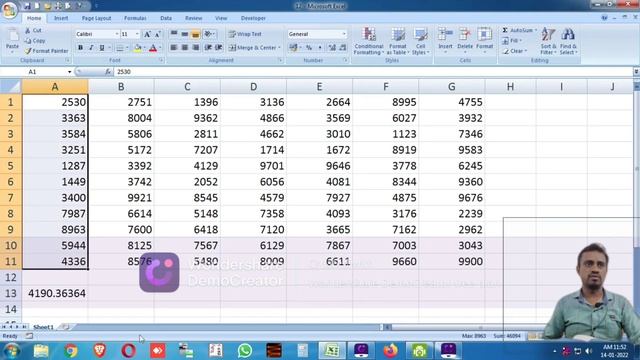Increase decimal places
Screen dimensions: 640x360
click(x=332, y=48)
